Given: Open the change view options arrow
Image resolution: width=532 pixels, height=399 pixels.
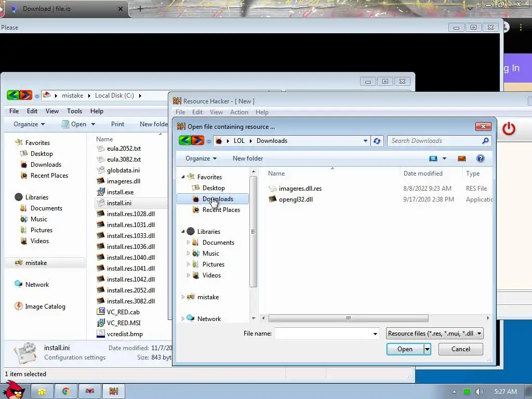Looking at the screenshot, I should 444,158.
